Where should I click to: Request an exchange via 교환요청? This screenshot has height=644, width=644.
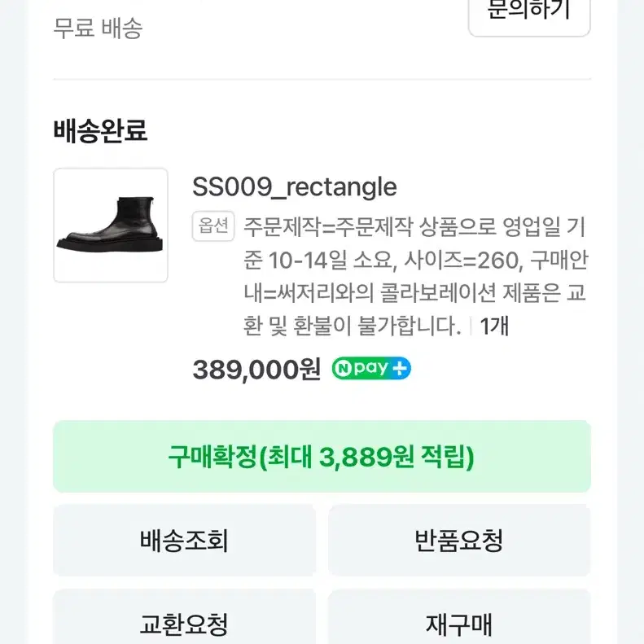click(184, 624)
